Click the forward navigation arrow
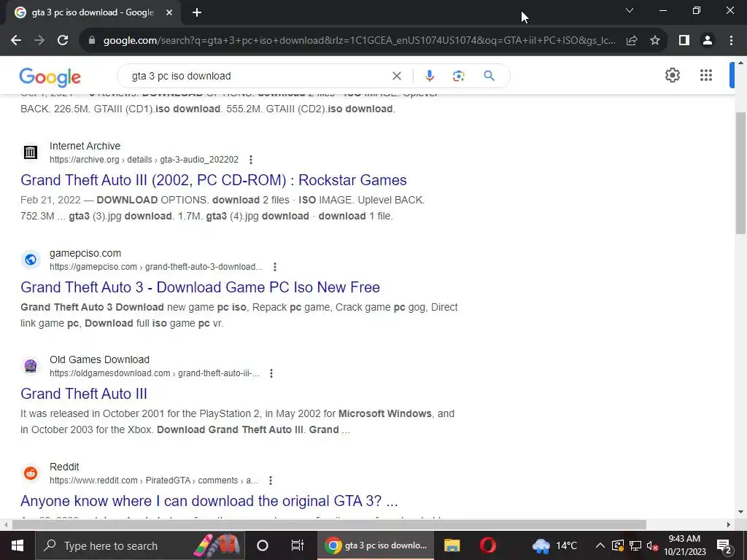The image size is (747, 560). 39,41
